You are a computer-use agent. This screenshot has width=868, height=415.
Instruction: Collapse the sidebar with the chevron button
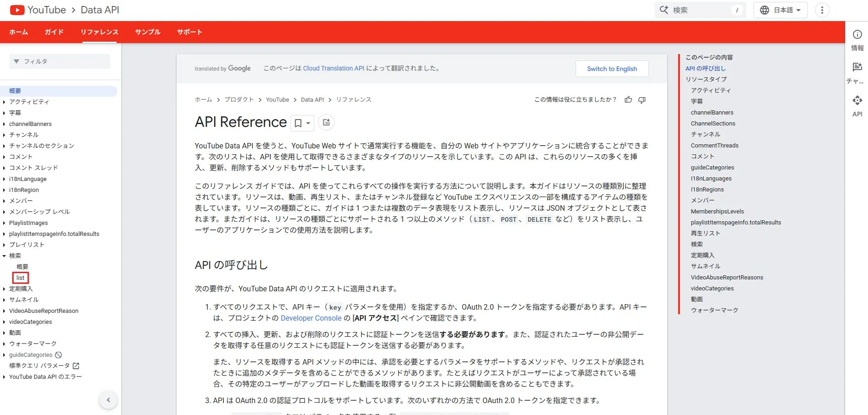108,400
